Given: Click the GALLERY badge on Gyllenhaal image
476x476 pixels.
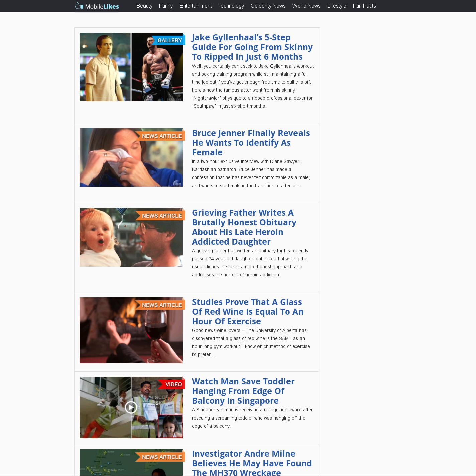Looking at the screenshot, I should [x=169, y=40].
